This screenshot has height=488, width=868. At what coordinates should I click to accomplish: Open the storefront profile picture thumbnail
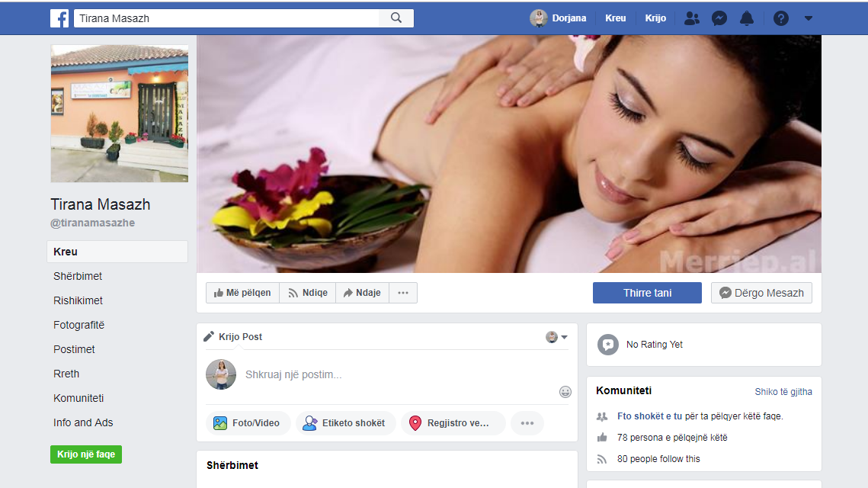pyautogui.click(x=120, y=114)
